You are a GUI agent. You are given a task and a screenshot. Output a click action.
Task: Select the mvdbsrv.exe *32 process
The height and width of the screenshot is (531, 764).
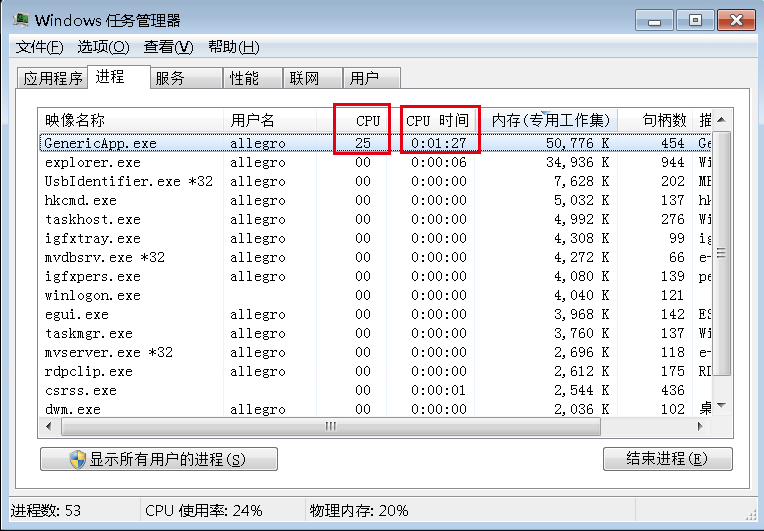pos(375,257)
